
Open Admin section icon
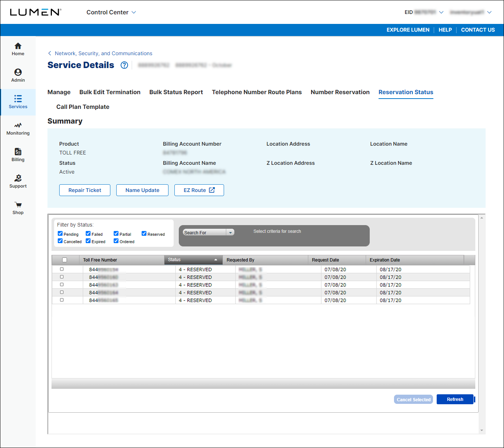pyautogui.click(x=18, y=72)
